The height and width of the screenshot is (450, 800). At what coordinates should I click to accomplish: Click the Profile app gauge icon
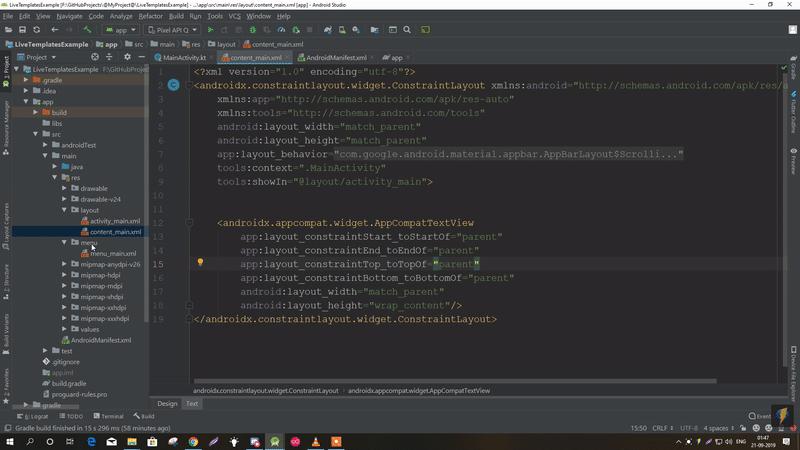(x=281, y=30)
